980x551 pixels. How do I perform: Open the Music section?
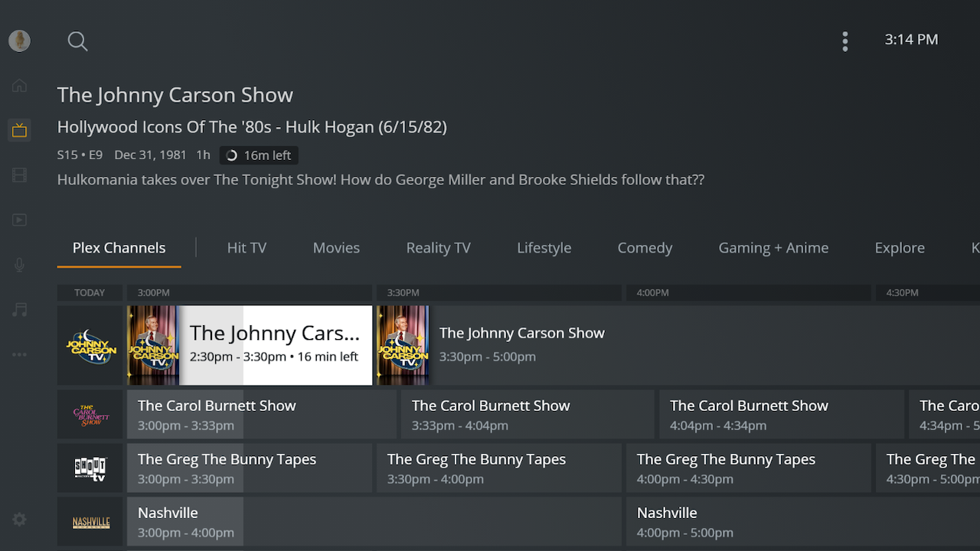(x=19, y=309)
